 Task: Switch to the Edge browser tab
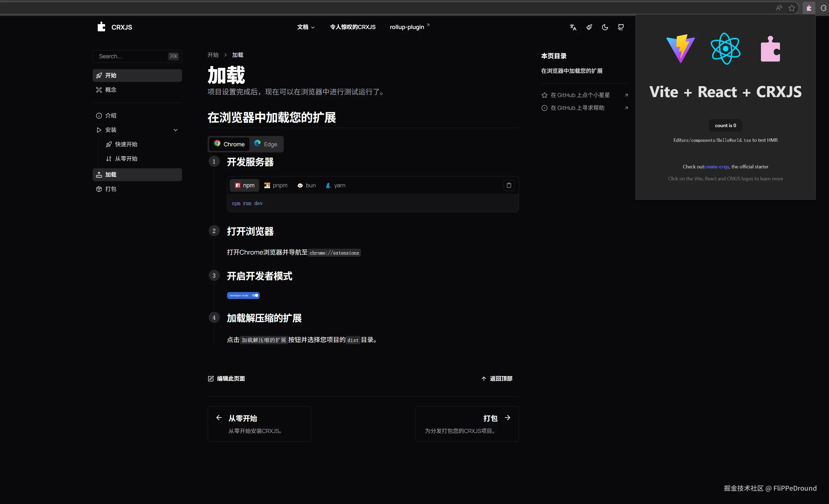coord(266,144)
